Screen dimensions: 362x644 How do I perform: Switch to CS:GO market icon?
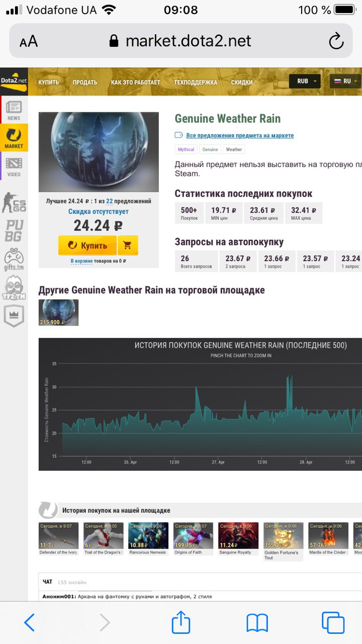(14, 202)
